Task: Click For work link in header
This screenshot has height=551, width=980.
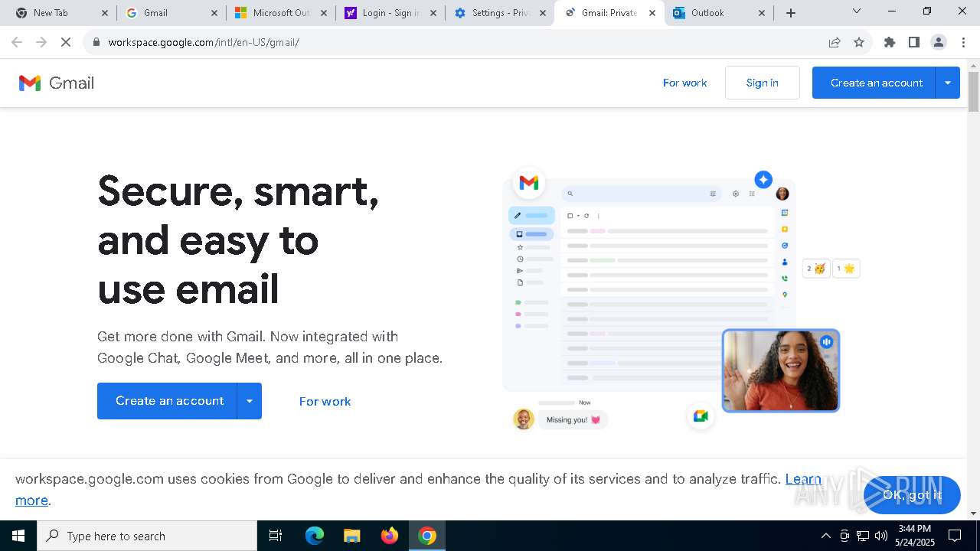Action: [x=684, y=83]
